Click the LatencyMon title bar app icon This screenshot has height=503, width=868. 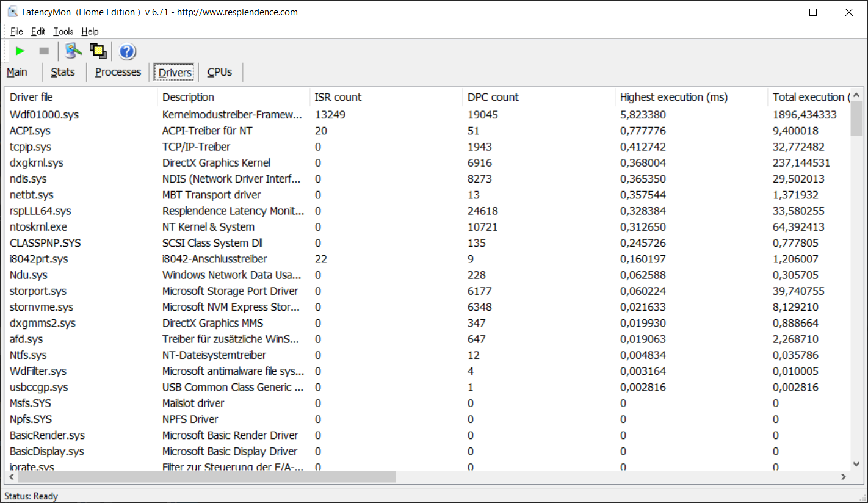[12, 12]
